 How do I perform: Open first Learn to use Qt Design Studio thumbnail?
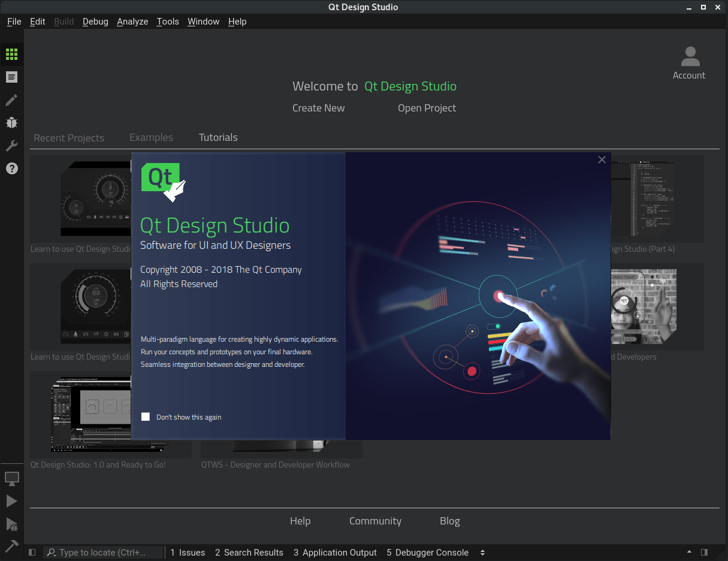point(80,198)
